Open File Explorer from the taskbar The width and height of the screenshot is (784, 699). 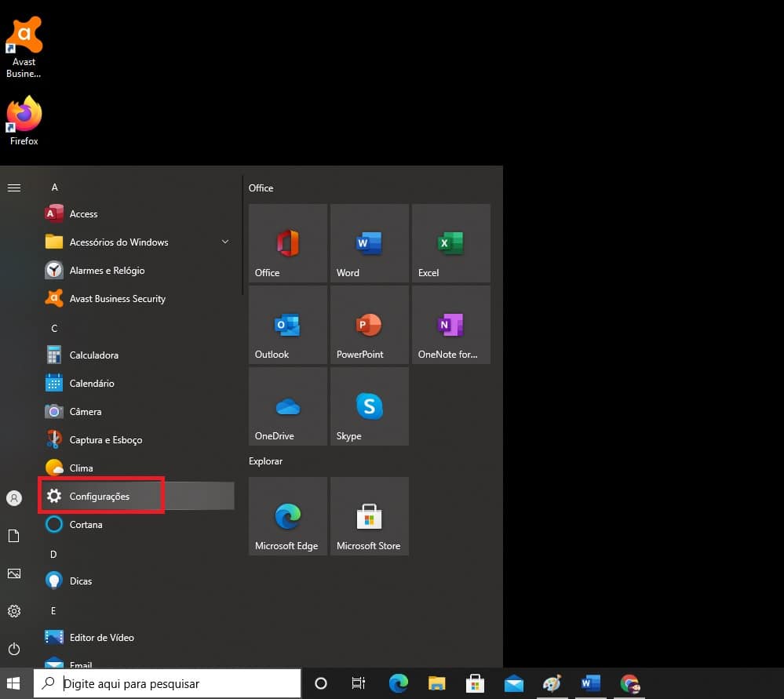[436, 683]
